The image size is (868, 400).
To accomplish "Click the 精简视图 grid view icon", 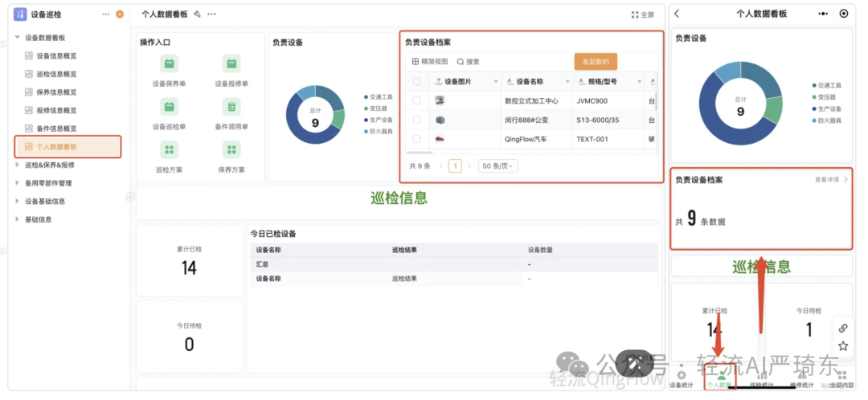I will 416,62.
